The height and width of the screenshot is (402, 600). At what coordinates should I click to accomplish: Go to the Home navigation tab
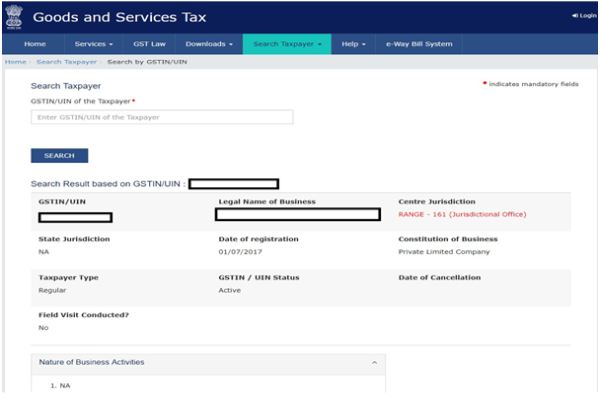coord(34,44)
